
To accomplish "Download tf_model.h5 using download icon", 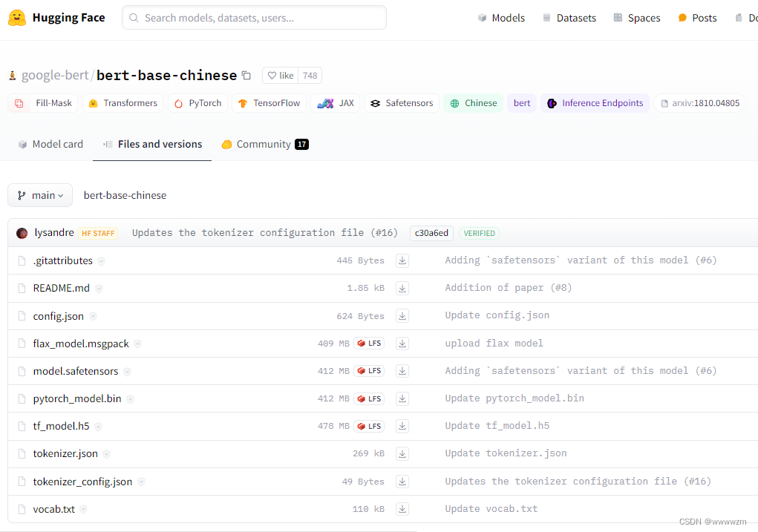I will [x=402, y=426].
